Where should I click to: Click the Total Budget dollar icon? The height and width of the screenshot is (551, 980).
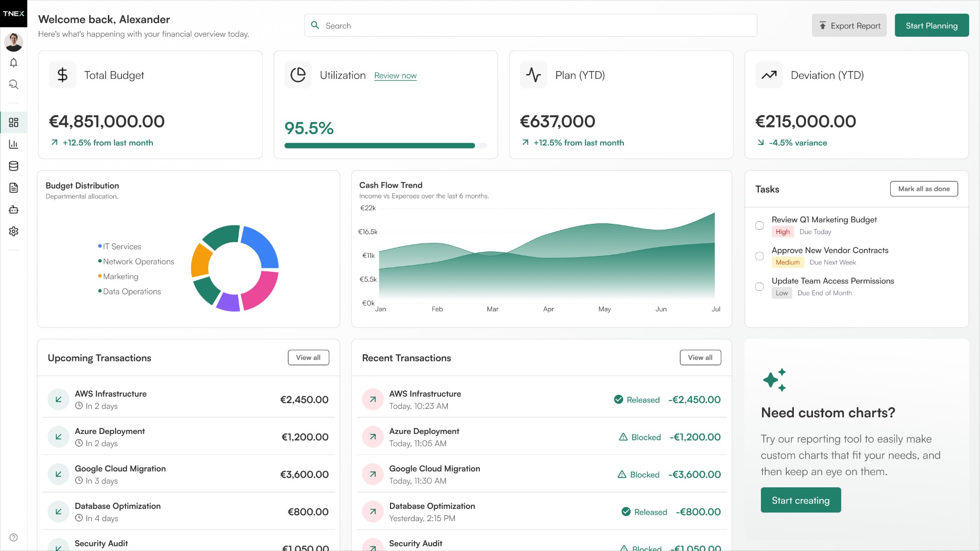click(63, 75)
